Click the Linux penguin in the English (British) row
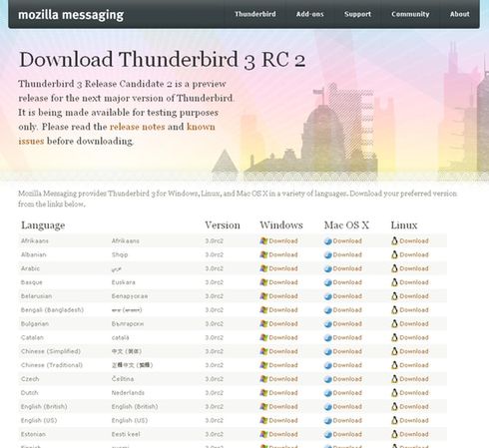This screenshot has width=489, height=448. (394, 406)
